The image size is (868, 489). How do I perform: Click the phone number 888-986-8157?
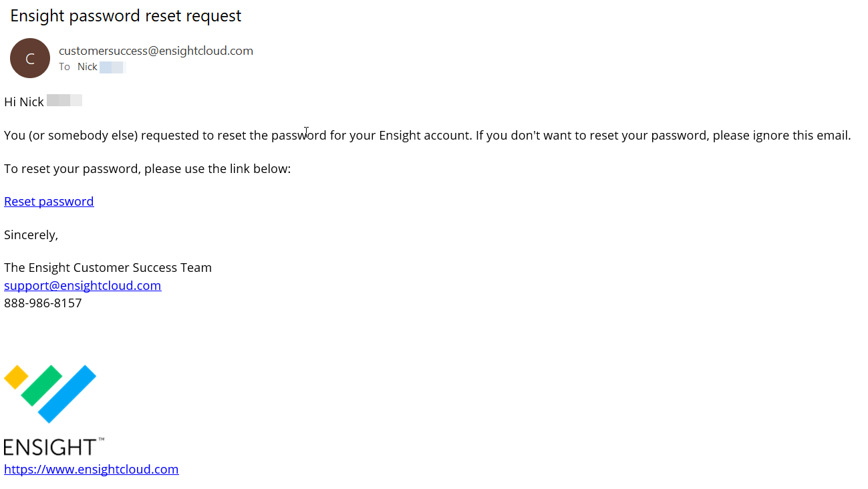pyautogui.click(x=43, y=303)
